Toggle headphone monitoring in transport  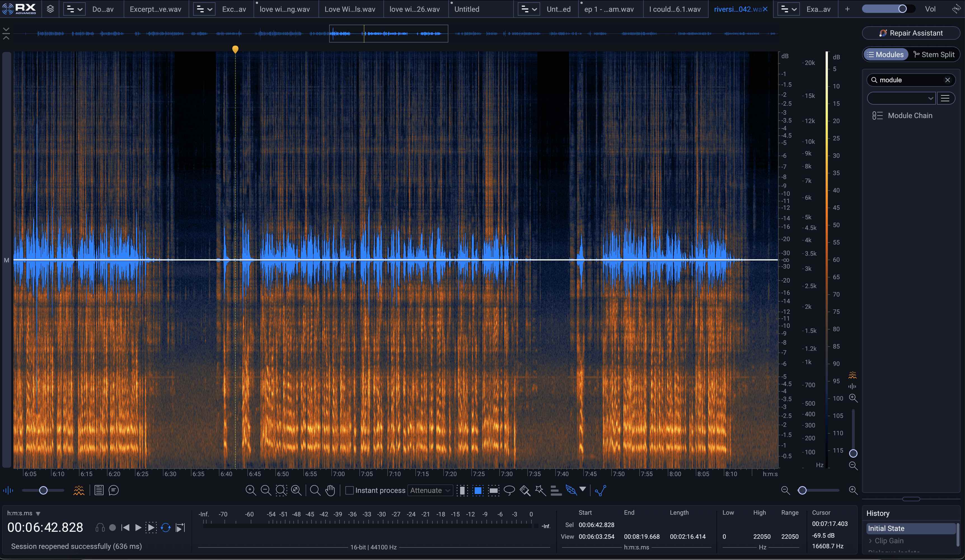(100, 528)
